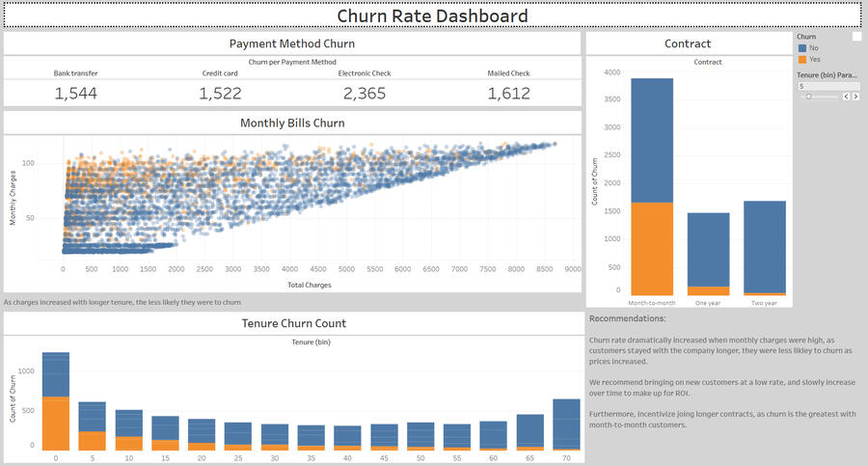Click the Month-to-month blue bar segment

(x=652, y=140)
